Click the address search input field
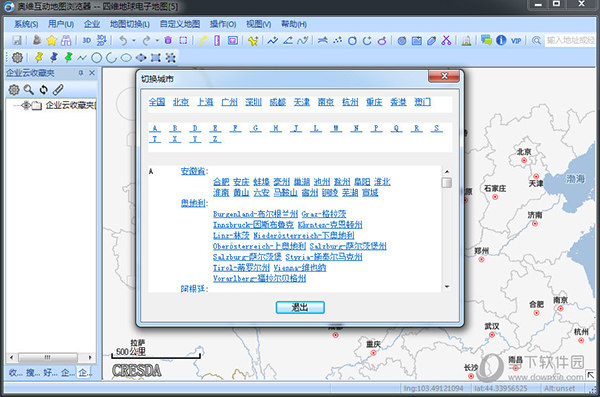 (570, 40)
